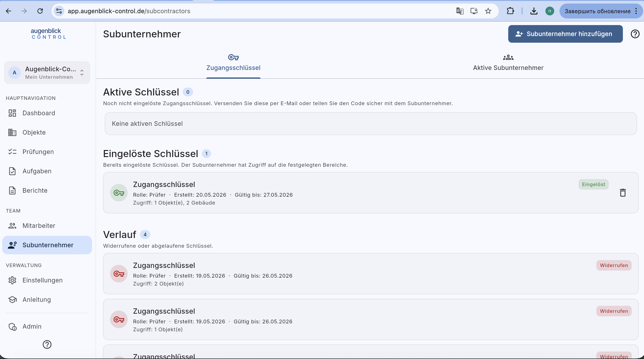This screenshot has height=359, width=644.
Task: Click the Aktive Schlüssel count badge 0
Action: point(188,92)
